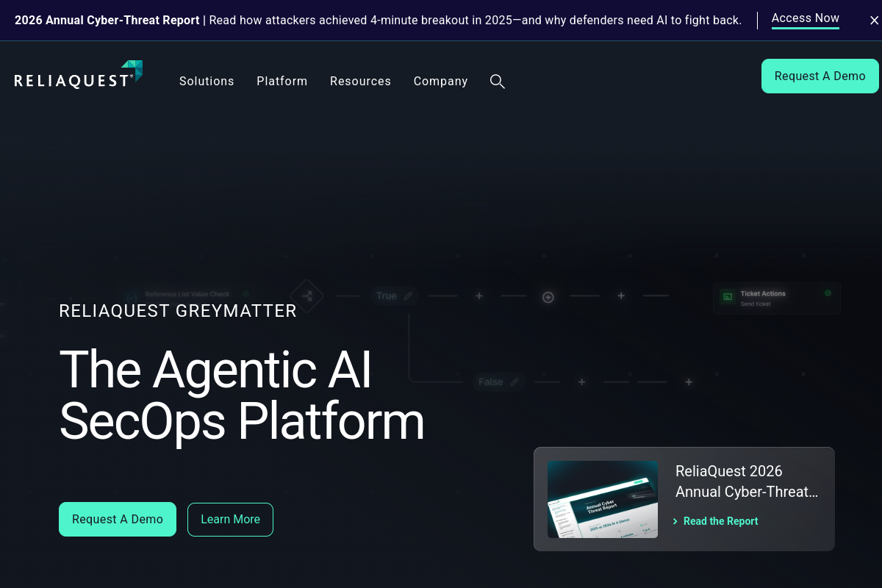Click the green check on Ticket Actions
The height and width of the screenshot is (588, 882).
coord(828,293)
